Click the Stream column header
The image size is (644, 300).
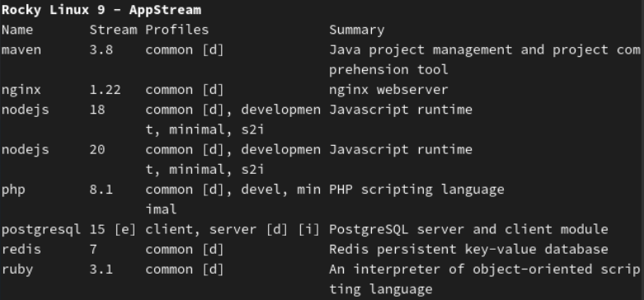pyautogui.click(x=113, y=30)
